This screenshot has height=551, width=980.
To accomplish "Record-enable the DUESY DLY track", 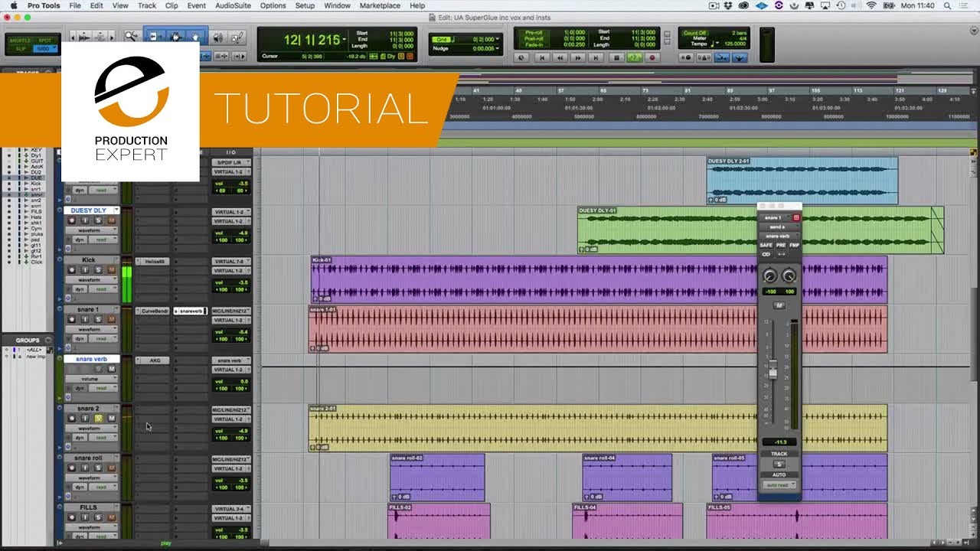I will pos(72,220).
